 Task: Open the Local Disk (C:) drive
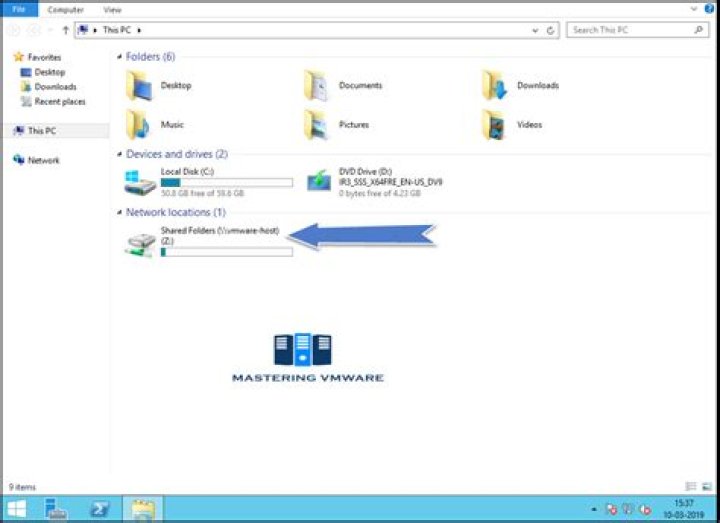(x=140, y=181)
